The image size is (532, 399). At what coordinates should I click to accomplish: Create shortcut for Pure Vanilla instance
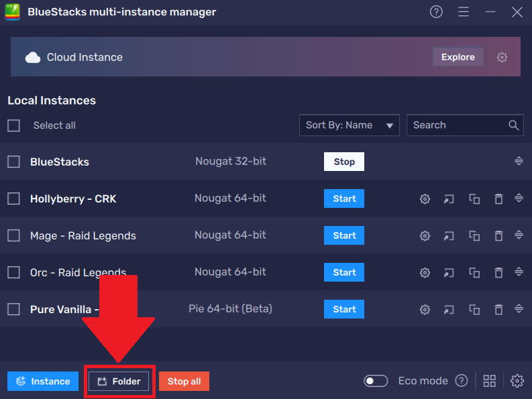pyautogui.click(x=449, y=310)
